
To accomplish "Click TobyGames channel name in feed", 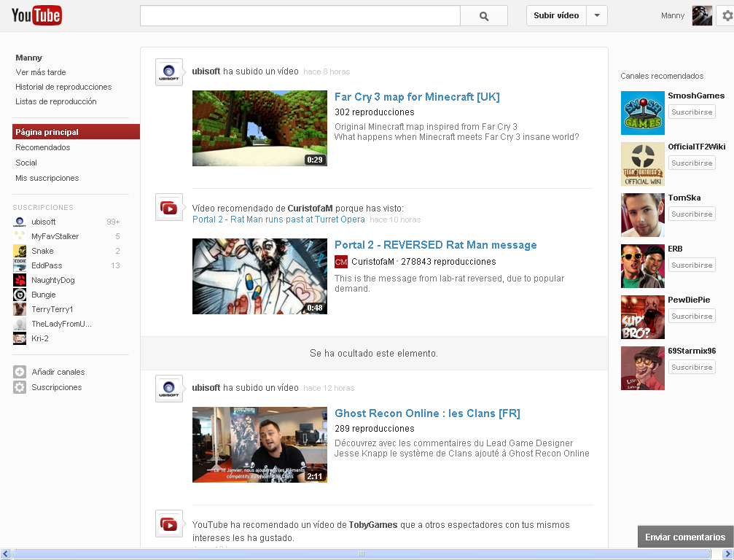I will tap(373, 525).
